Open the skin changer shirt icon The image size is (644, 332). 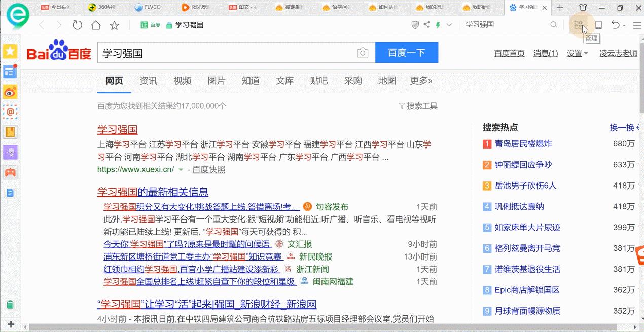point(583,8)
